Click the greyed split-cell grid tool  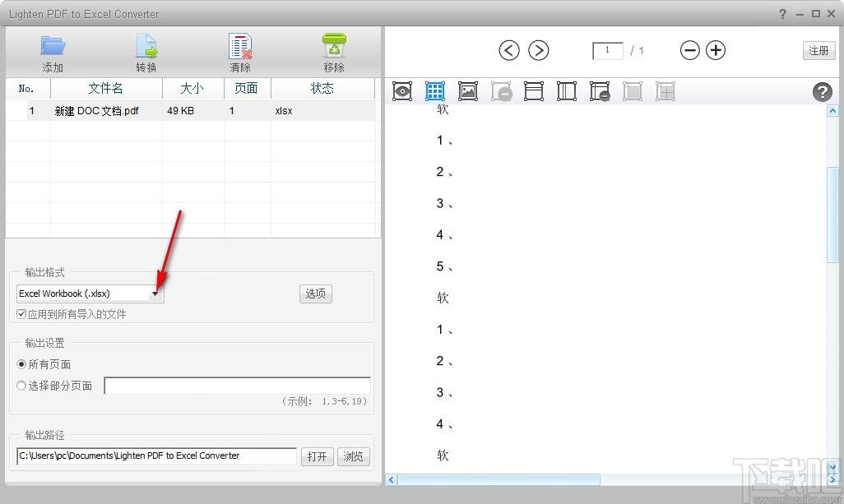[x=665, y=91]
